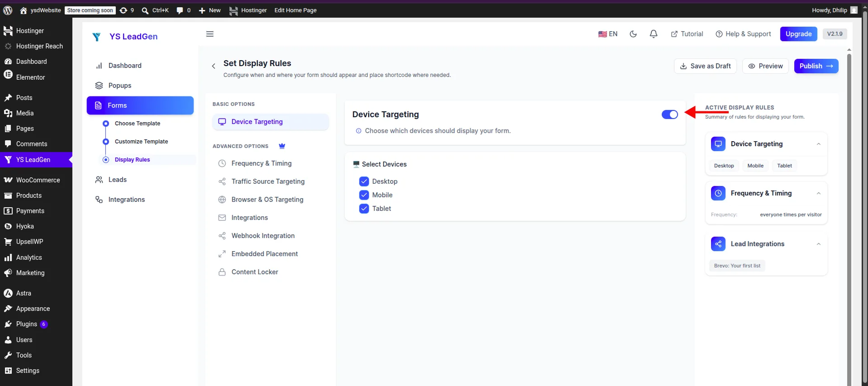Image resolution: width=868 pixels, height=386 pixels.
Task: Uncheck the Mobile checkbox
Action: (x=364, y=195)
